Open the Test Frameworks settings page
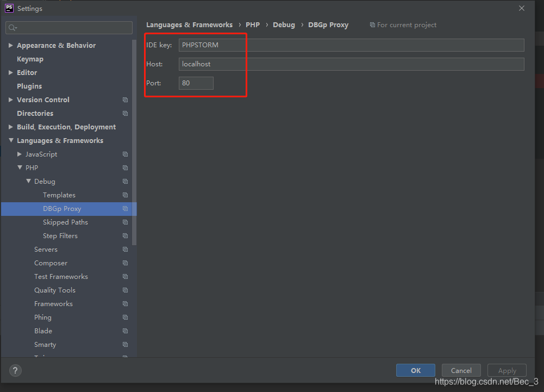This screenshot has height=392, width=544. (61, 277)
